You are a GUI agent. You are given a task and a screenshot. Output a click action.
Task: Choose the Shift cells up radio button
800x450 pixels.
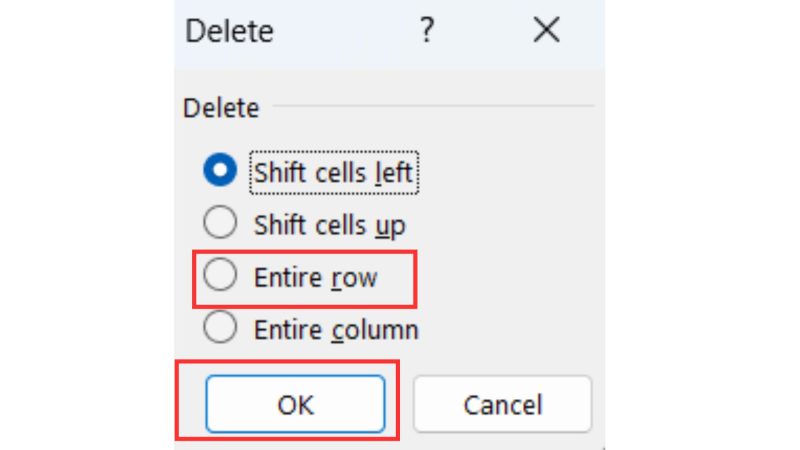[220, 222]
